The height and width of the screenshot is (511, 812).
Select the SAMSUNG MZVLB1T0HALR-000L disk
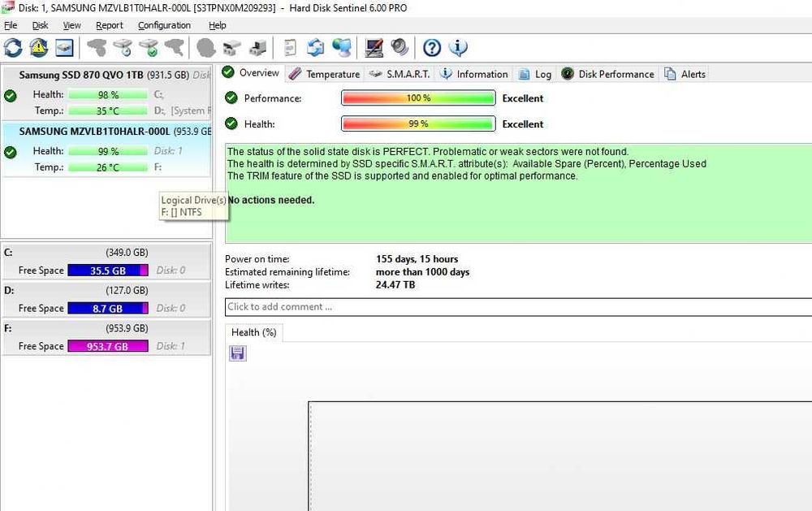pyautogui.click(x=106, y=149)
